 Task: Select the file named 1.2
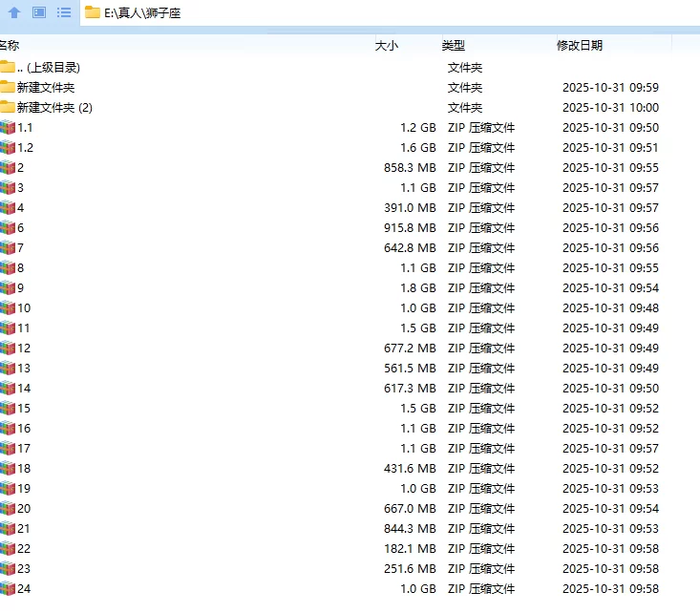[x=25, y=148]
